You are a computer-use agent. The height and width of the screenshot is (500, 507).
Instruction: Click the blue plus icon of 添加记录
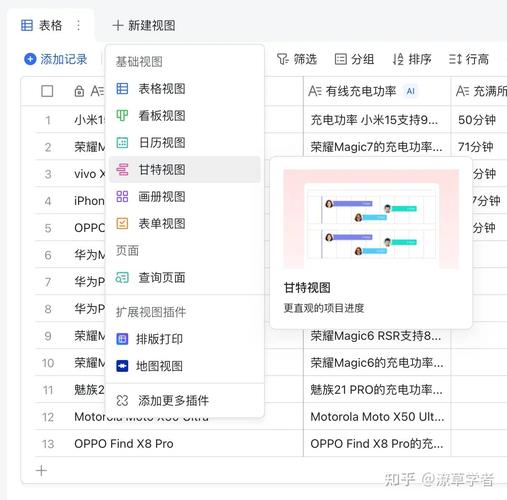click(30, 59)
